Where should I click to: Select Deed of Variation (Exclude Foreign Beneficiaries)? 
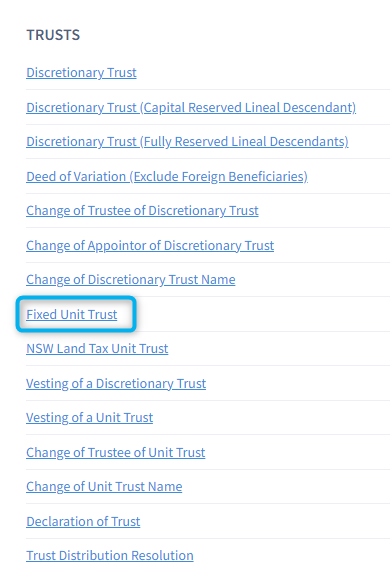click(167, 176)
